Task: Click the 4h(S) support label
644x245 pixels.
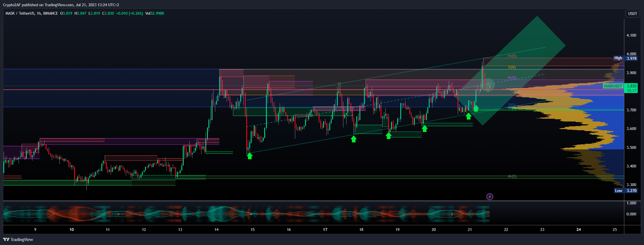Action: 512,176
